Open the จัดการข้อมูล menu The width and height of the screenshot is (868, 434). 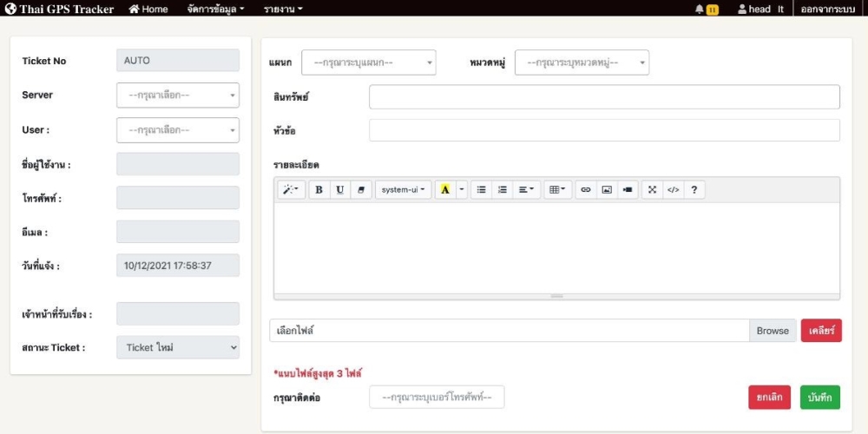click(x=215, y=9)
